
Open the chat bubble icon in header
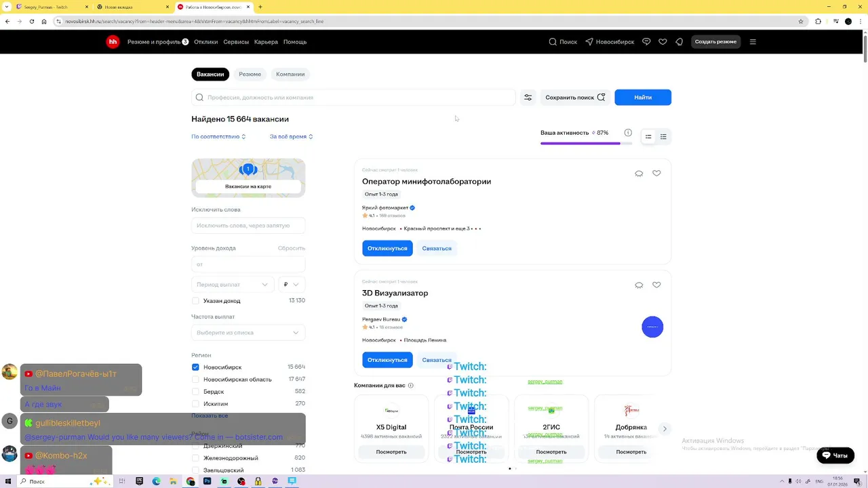[646, 42]
